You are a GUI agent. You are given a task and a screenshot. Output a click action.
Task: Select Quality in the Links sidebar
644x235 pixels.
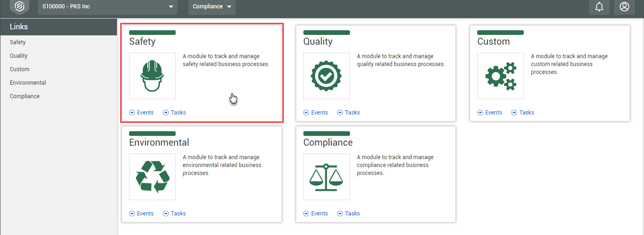(x=19, y=56)
